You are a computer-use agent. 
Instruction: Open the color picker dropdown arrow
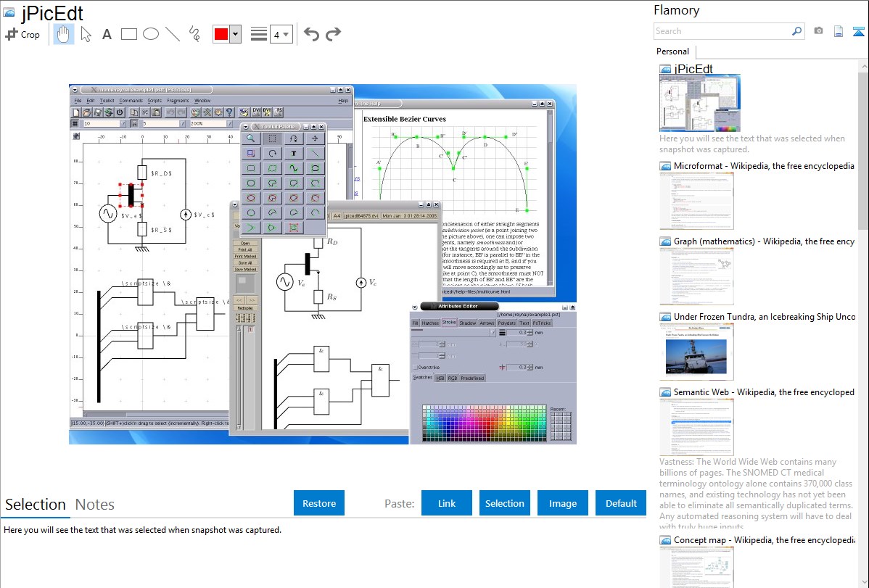click(x=235, y=34)
